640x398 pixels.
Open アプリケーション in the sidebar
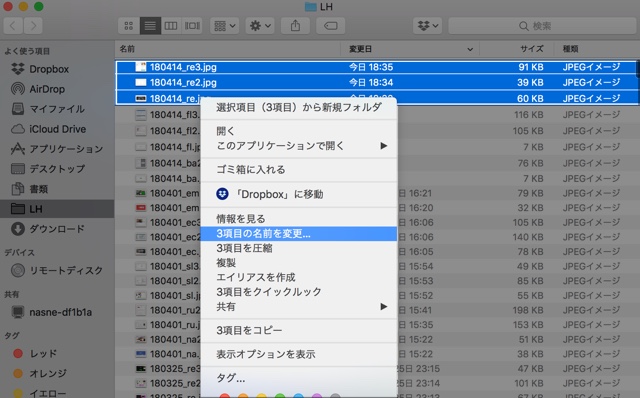tap(57, 149)
